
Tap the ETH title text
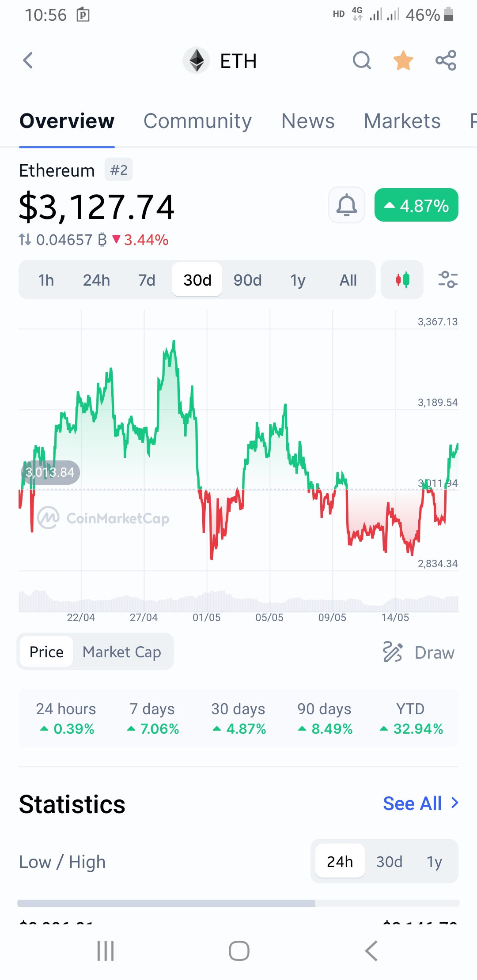238,61
